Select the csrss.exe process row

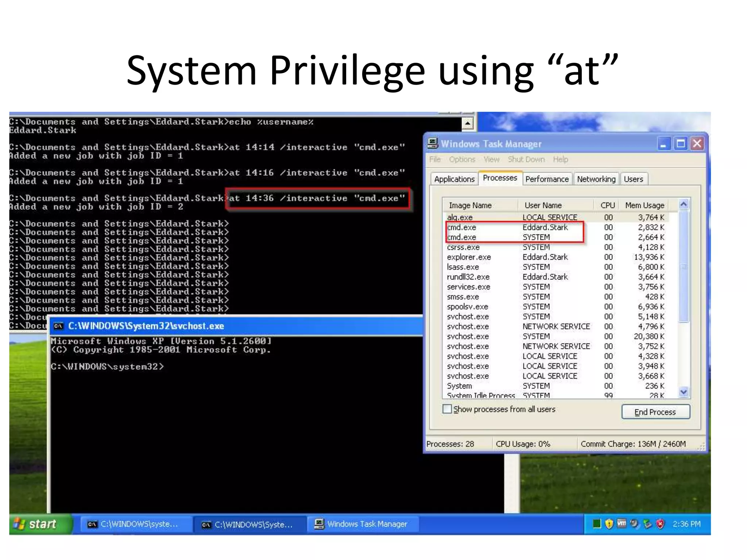(x=557, y=247)
